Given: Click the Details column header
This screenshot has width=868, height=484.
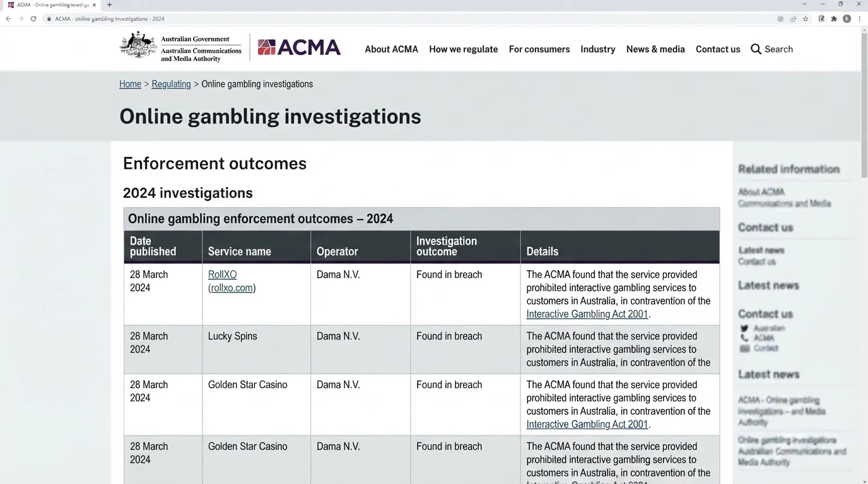Looking at the screenshot, I should pos(619,246).
